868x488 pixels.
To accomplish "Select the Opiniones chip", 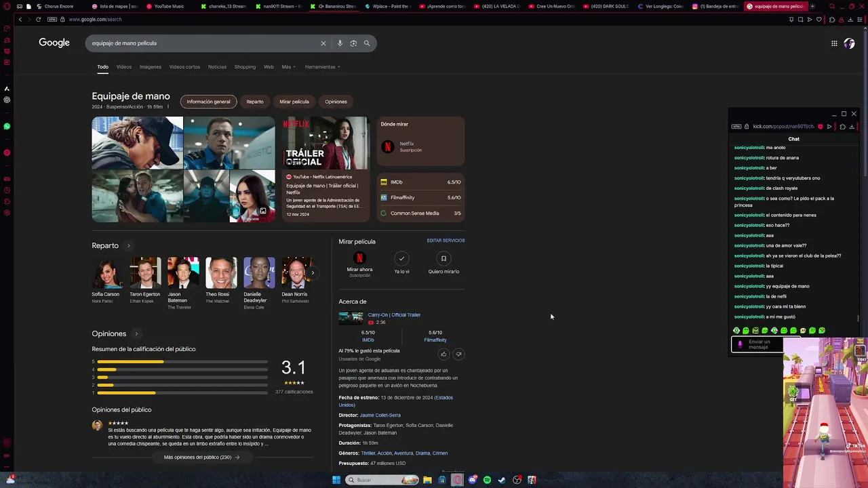I will click(x=336, y=102).
